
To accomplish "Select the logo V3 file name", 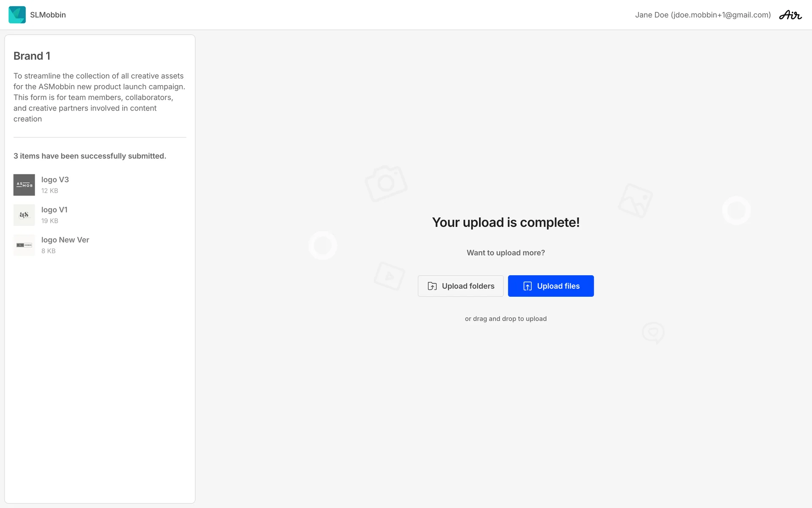I will coord(55,179).
